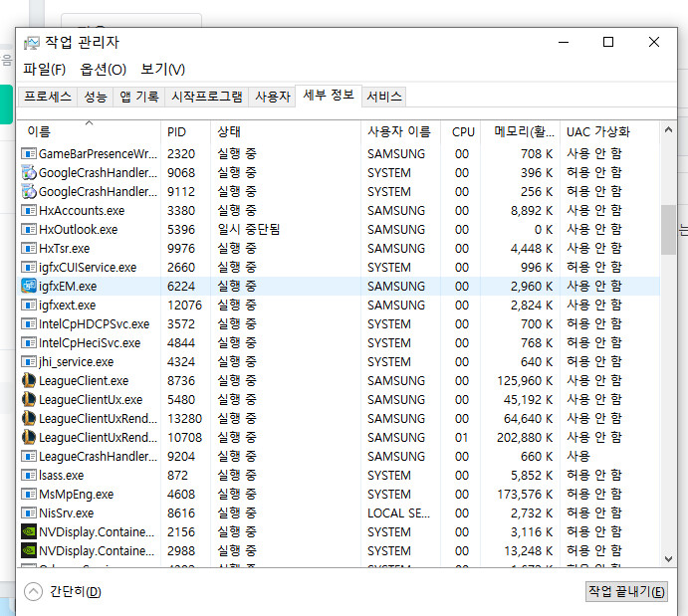Open the 시작프로그램 tab
This screenshot has height=616, width=688.
click(x=207, y=97)
